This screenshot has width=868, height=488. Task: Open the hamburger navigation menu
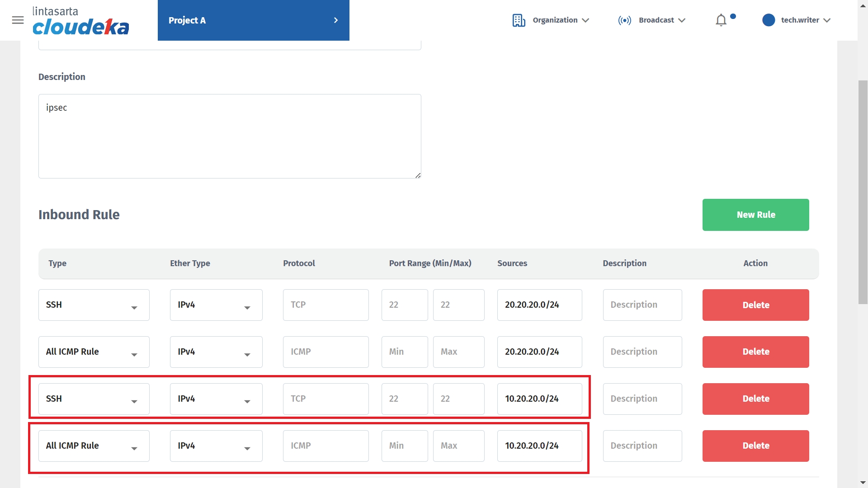click(x=18, y=20)
